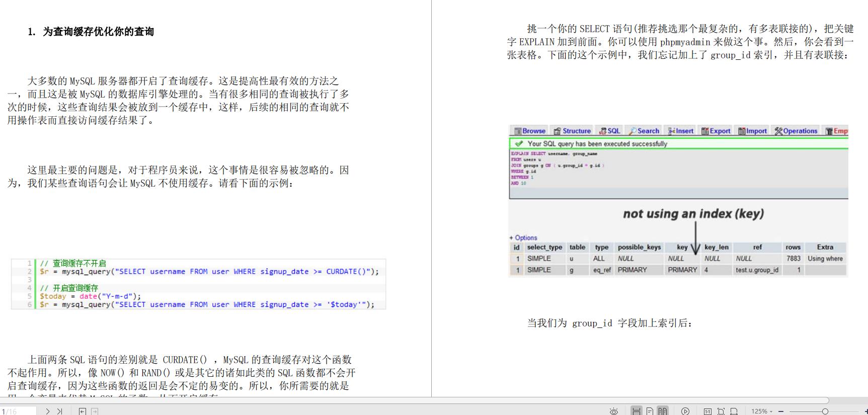This screenshot has width=868, height=415.
Task: Click the '+ Options' link in the image
Action: point(523,237)
